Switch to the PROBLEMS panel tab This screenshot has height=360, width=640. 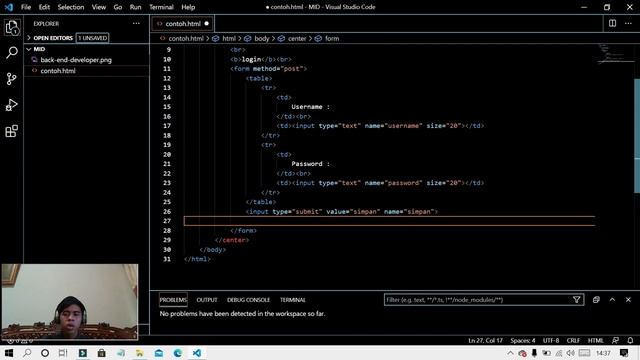[x=173, y=300]
